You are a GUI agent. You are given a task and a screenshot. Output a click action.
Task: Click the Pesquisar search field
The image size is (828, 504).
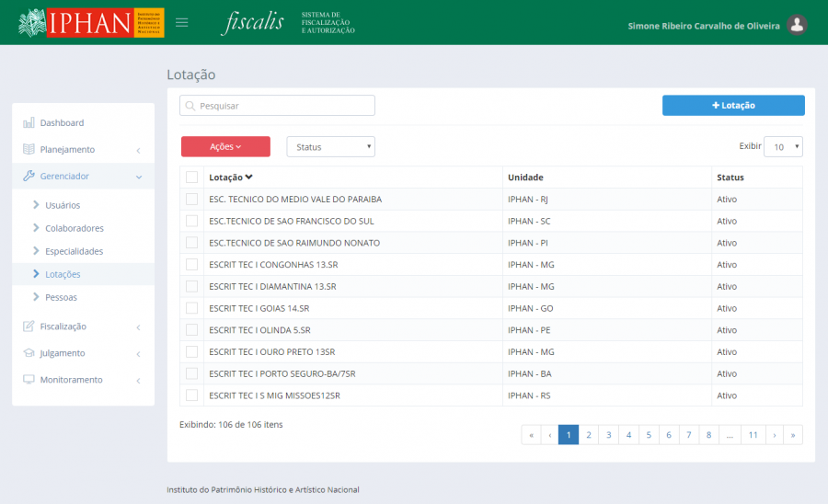click(277, 106)
